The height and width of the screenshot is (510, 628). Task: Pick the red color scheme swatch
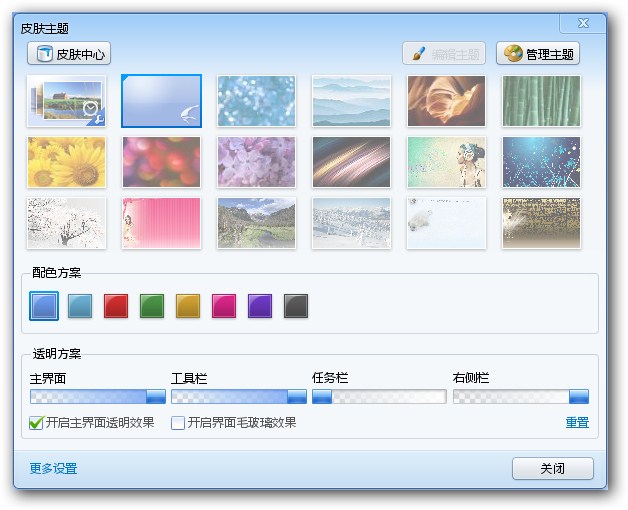pos(116,306)
